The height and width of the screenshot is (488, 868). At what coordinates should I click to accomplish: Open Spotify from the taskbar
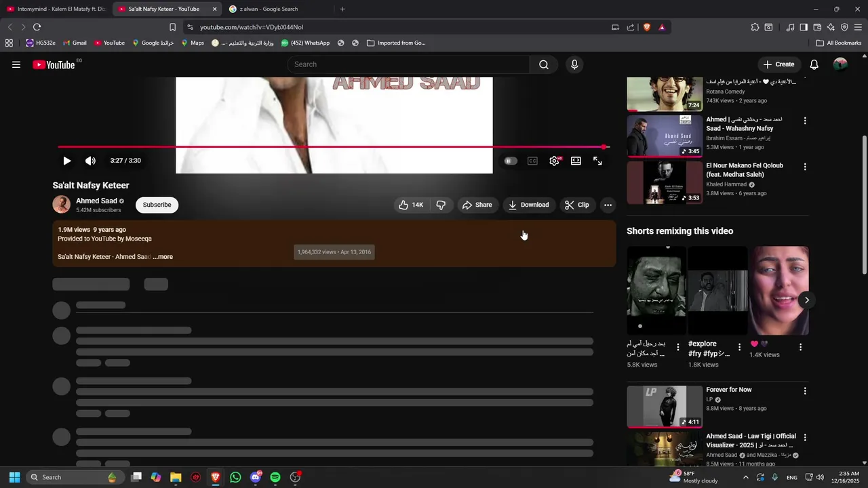(x=275, y=477)
